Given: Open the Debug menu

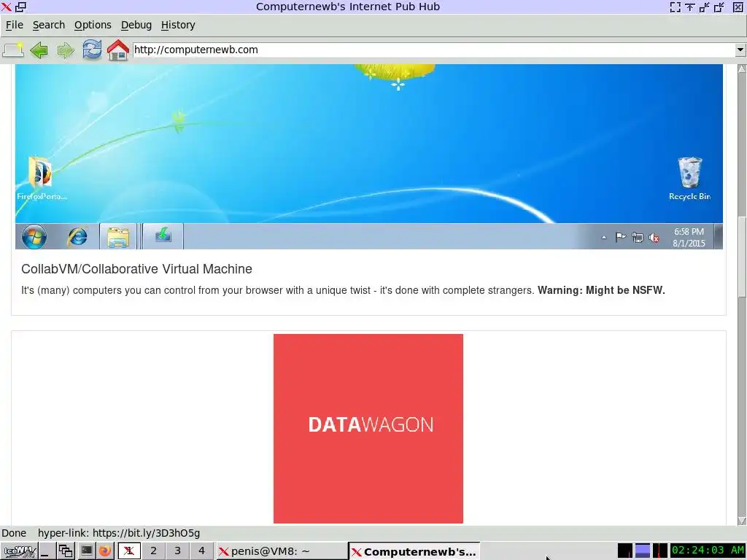Looking at the screenshot, I should coord(136,25).
